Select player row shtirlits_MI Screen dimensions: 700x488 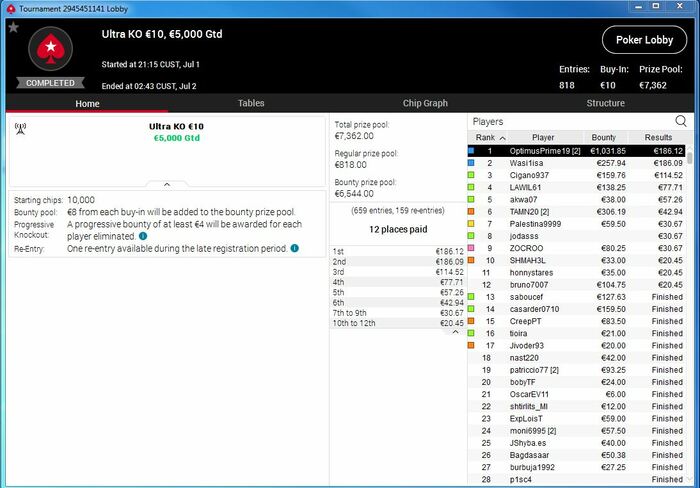[x=576, y=406]
